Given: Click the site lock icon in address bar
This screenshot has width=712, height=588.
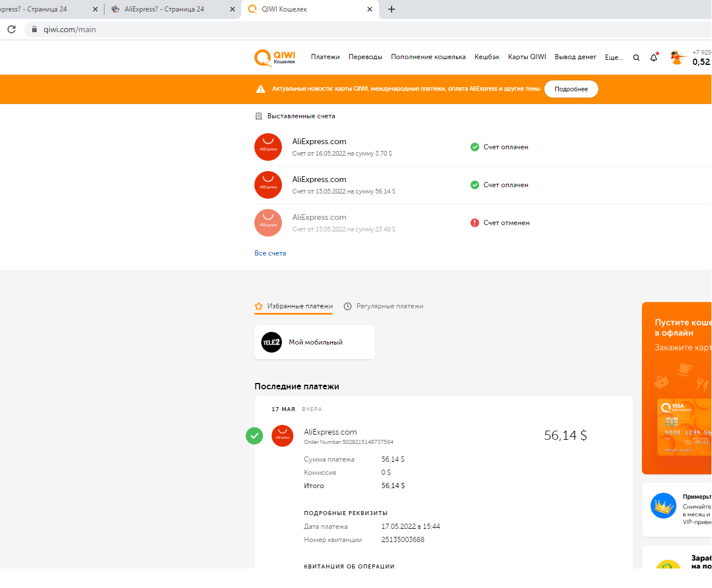Looking at the screenshot, I should pos(34,29).
